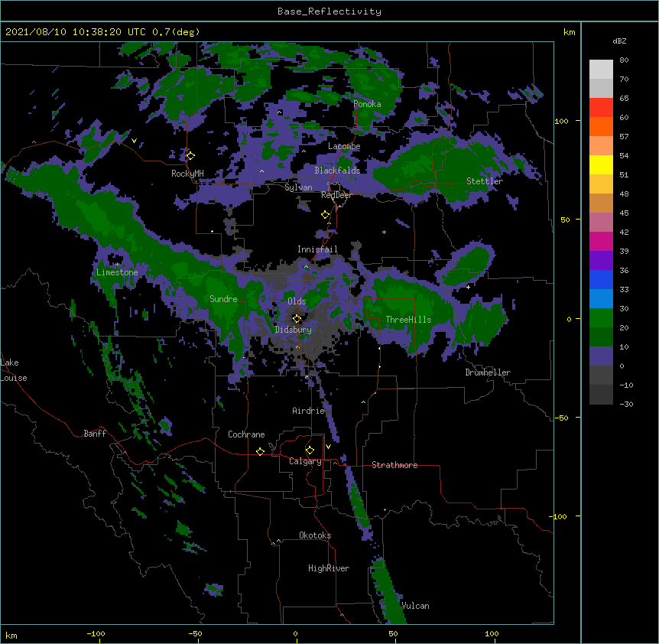Click the Drumheller label
The height and width of the screenshot is (644, 659).
488,372
